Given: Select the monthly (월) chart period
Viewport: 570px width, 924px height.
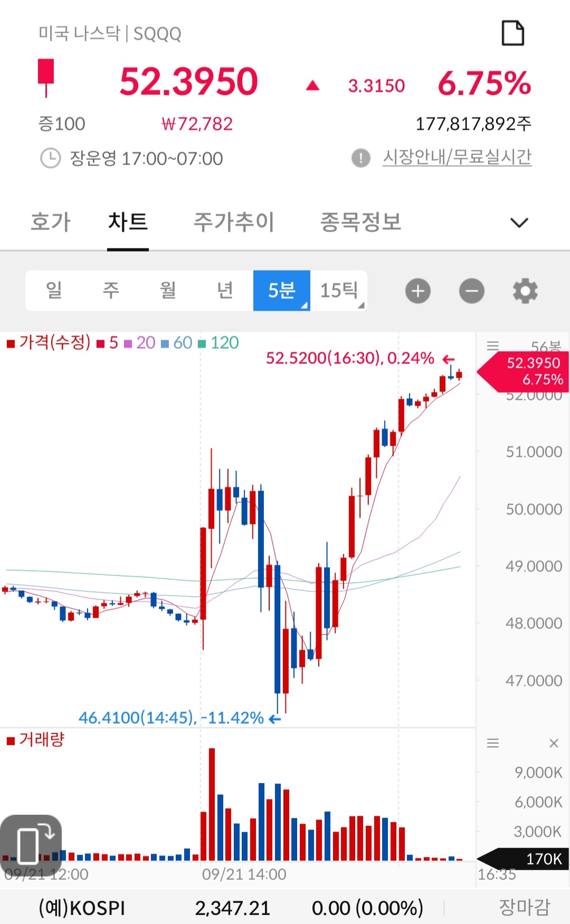Looking at the screenshot, I should click(x=168, y=291).
